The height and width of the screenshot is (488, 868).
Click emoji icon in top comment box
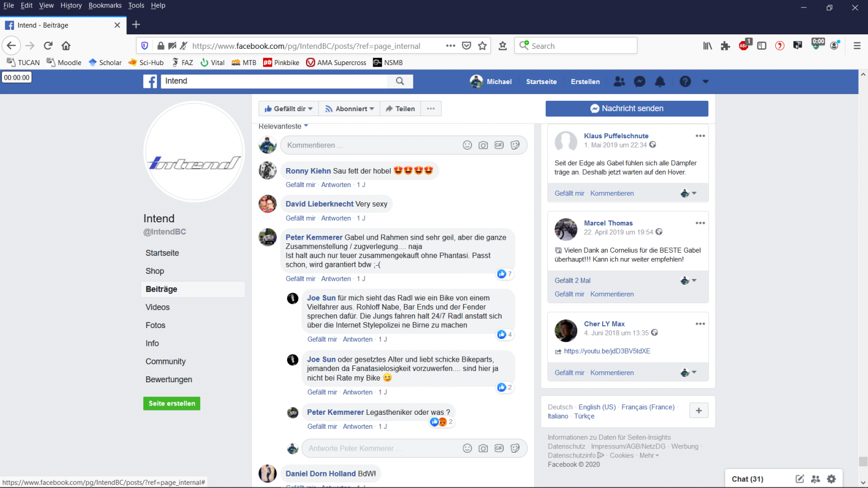[x=467, y=145]
